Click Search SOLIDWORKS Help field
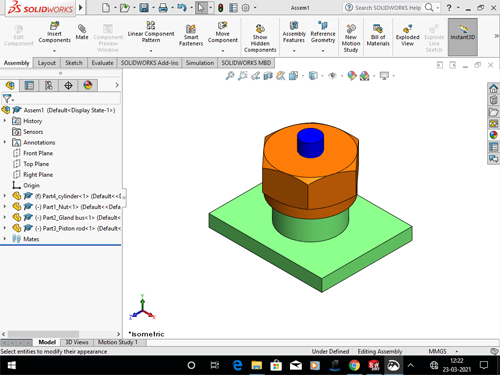The image size is (500, 375). click(x=388, y=7)
